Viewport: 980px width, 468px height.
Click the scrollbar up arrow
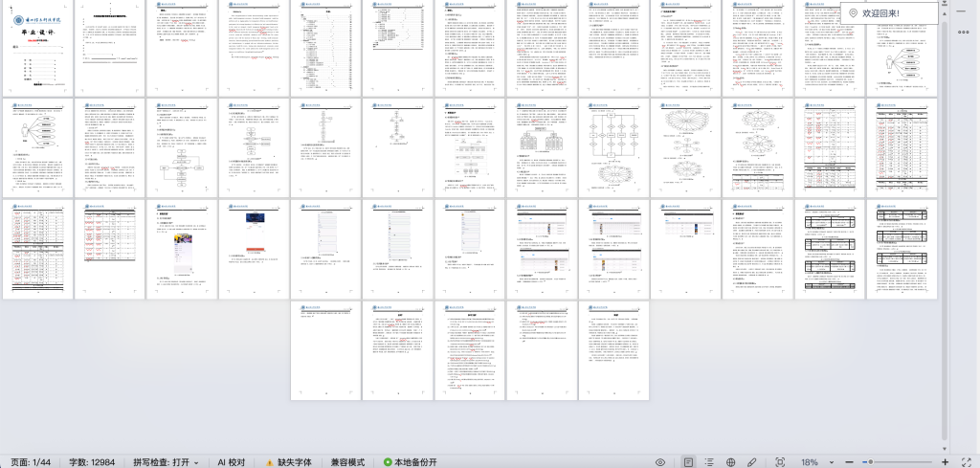point(945,13)
